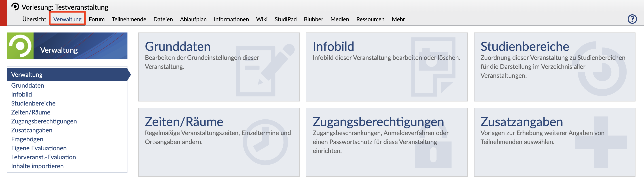Switch to the Forum tab
644x179 pixels.
coord(97,19)
